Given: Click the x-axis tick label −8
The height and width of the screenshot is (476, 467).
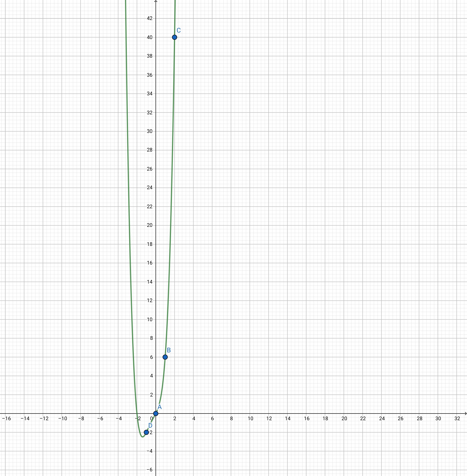Looking at the screenshot, I should [81, 419].
